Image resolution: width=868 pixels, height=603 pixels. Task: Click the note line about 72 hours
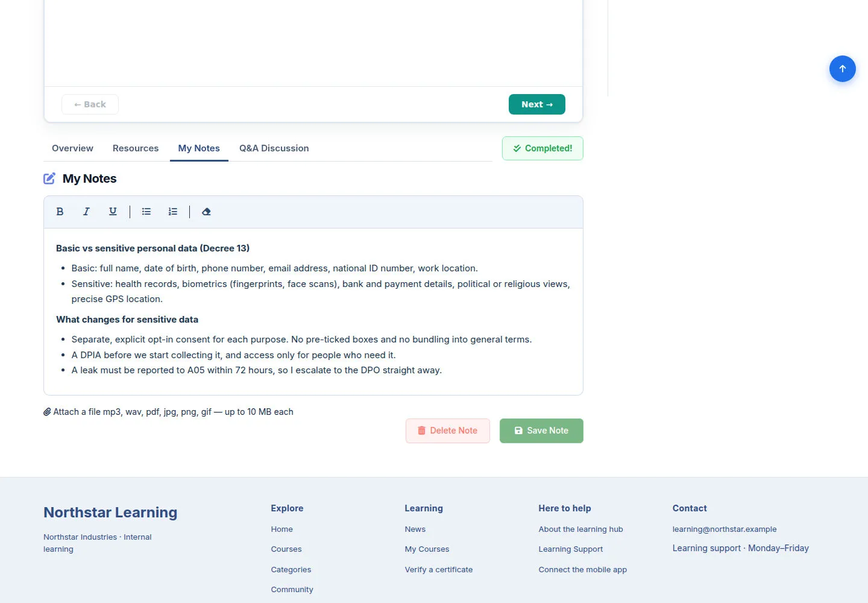tap(257, 370)
